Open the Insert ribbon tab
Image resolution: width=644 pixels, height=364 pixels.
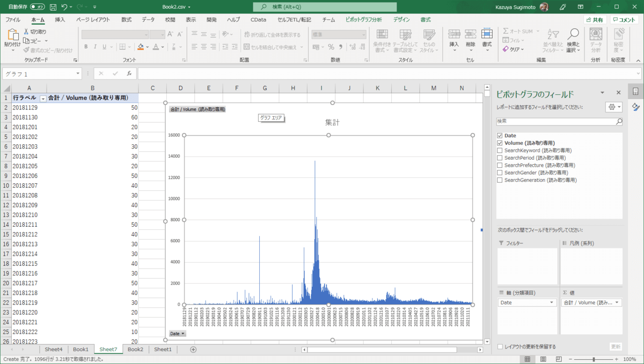coord(60,20)
